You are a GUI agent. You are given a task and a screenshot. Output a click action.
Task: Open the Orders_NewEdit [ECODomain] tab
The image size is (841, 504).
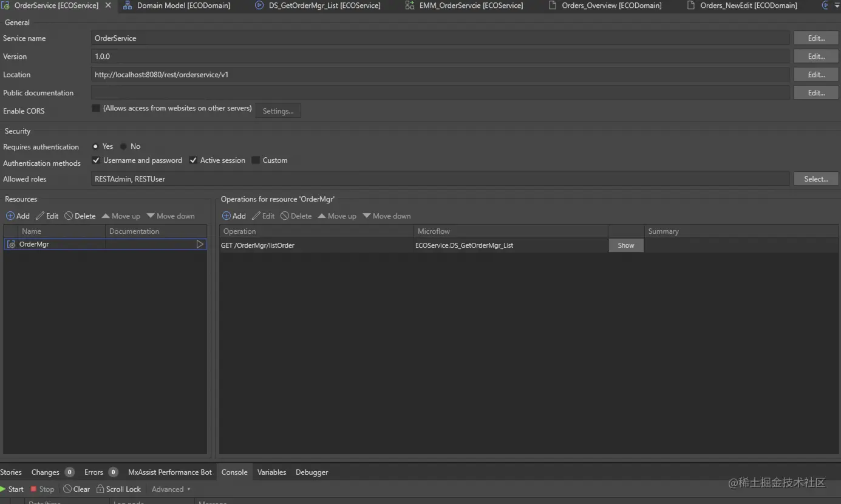[x=742, y=5]
